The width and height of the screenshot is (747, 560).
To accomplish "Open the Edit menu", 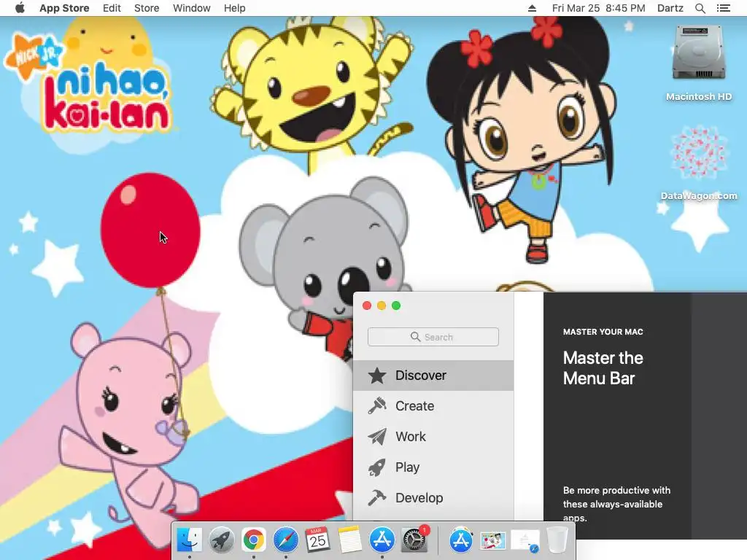I will (x=112, y=8).
